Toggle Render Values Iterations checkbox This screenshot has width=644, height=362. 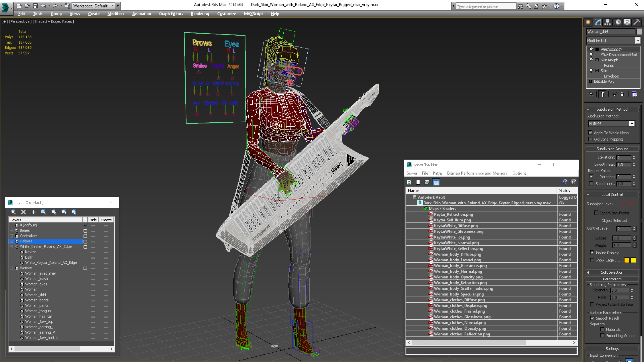591,177
